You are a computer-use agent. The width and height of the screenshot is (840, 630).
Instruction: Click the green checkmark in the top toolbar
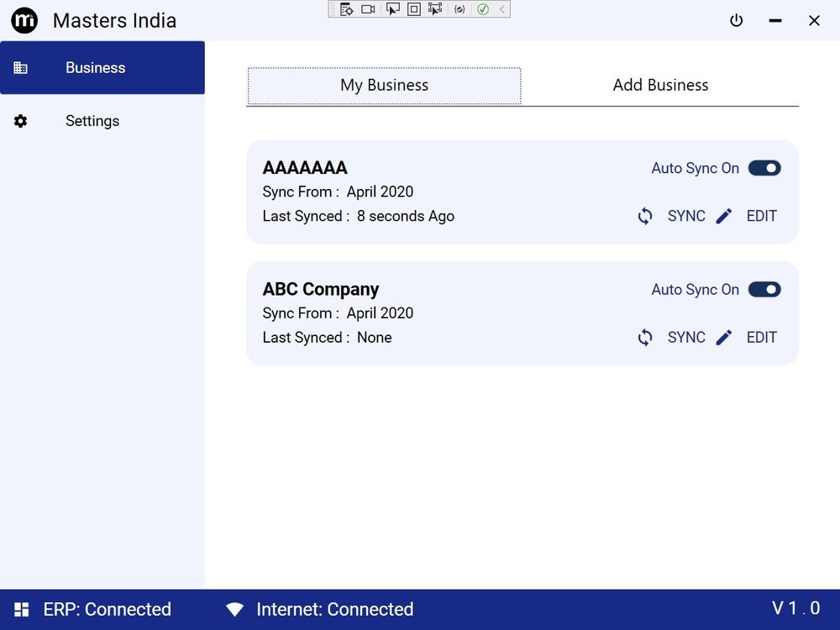click(483, 9)
